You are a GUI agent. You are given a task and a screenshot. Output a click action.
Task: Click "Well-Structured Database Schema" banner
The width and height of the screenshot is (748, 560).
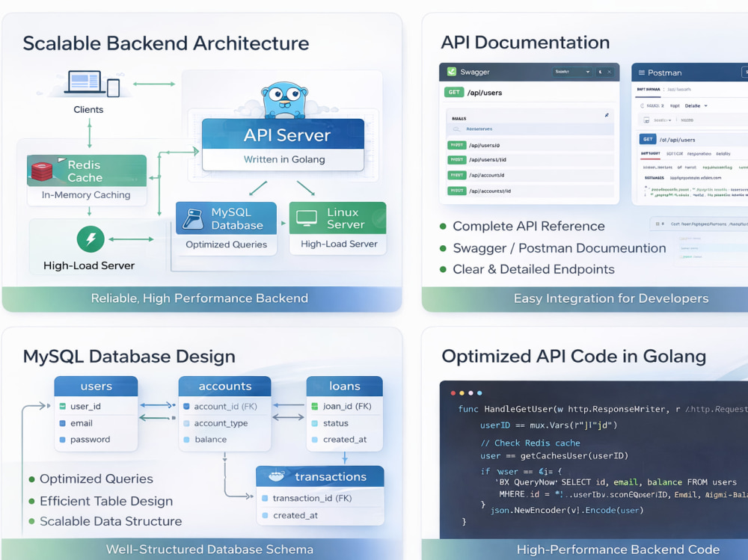coord(202,549)
